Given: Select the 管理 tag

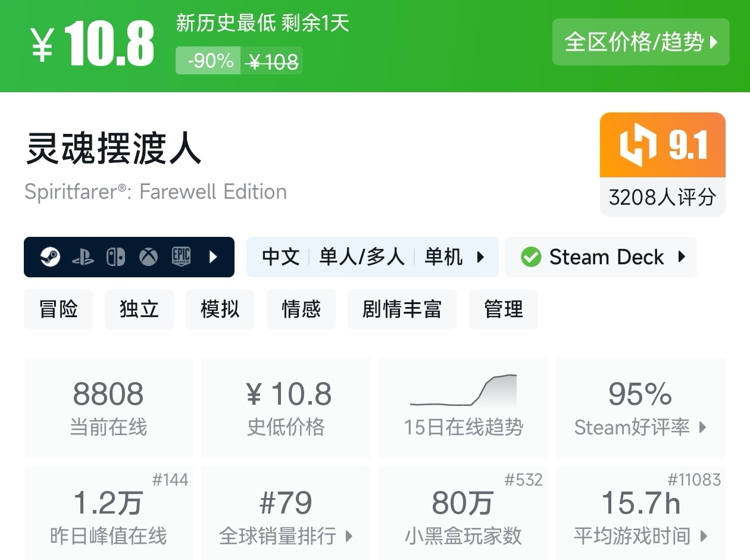Looking at the screenshot, I should pyautogui.click(x=504, y=309).
